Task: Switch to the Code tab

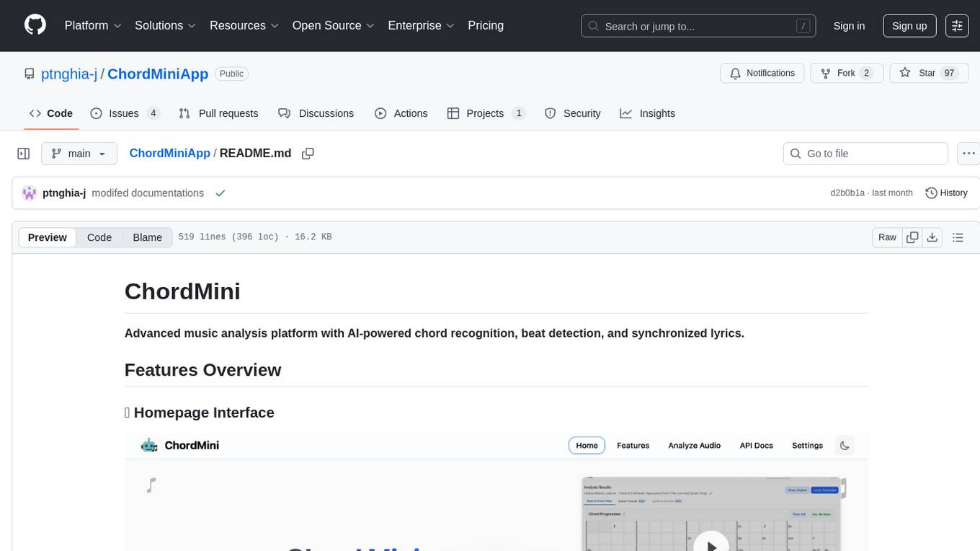Action: pyautogui.click(x=51, y=113)
